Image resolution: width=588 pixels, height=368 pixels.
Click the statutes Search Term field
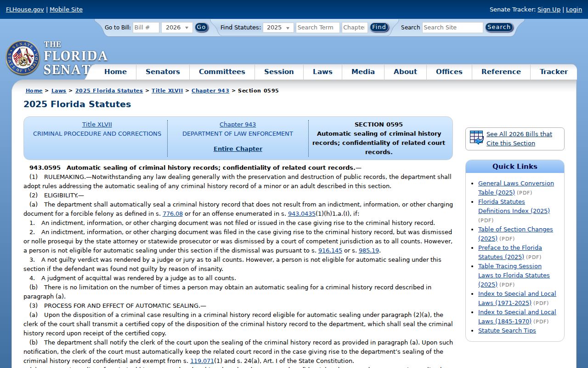point(318,28)
